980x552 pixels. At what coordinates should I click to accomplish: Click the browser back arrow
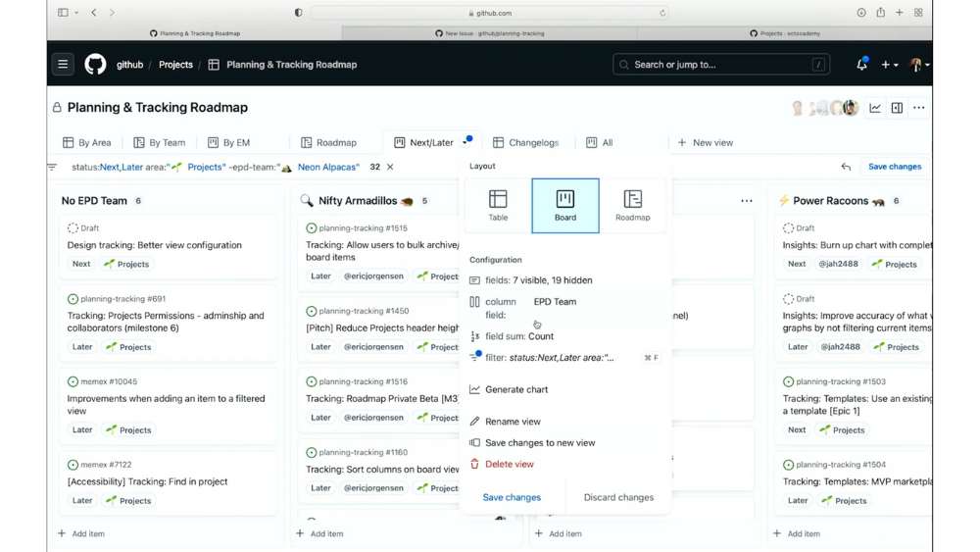point(94,12)
